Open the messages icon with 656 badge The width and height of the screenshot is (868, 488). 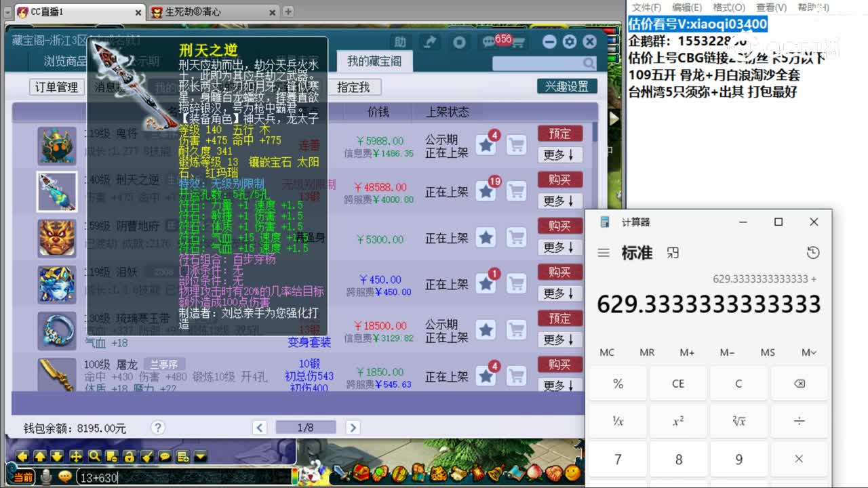pos(490,42)
